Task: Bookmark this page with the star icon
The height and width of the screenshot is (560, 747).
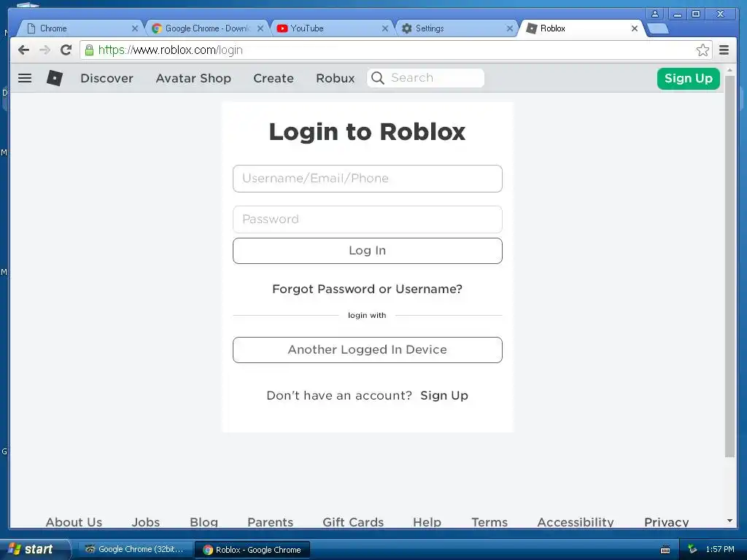Action: pyautogui.click(x=703, y=50)
